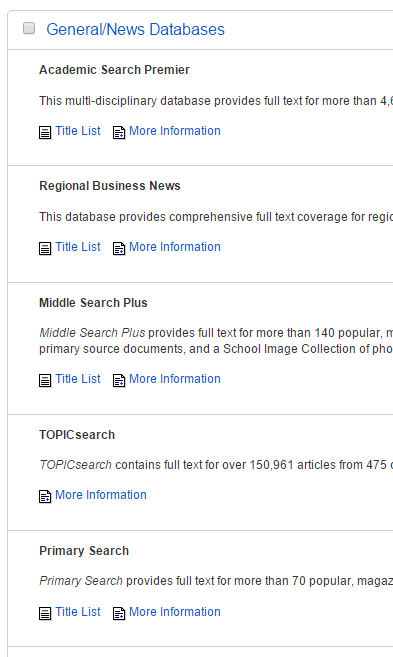393x657 pixels.
Task: Open the General/News Databases heading link
Action: coord(135,29)
